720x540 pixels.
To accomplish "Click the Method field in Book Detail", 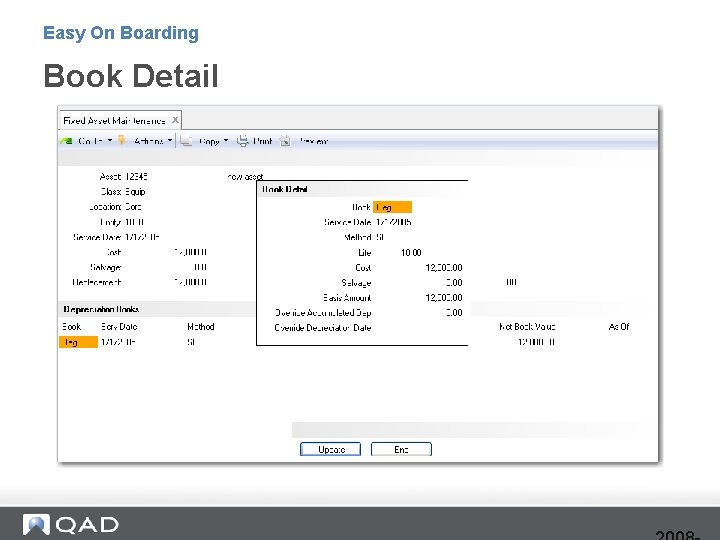I will [379, 237].
